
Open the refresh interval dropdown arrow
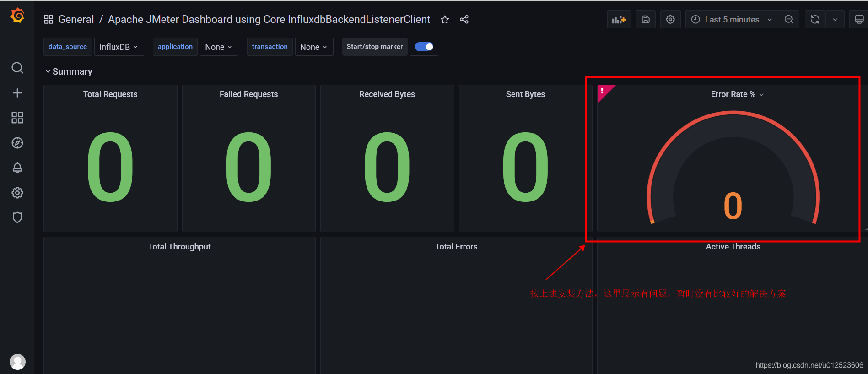point(835,19)
